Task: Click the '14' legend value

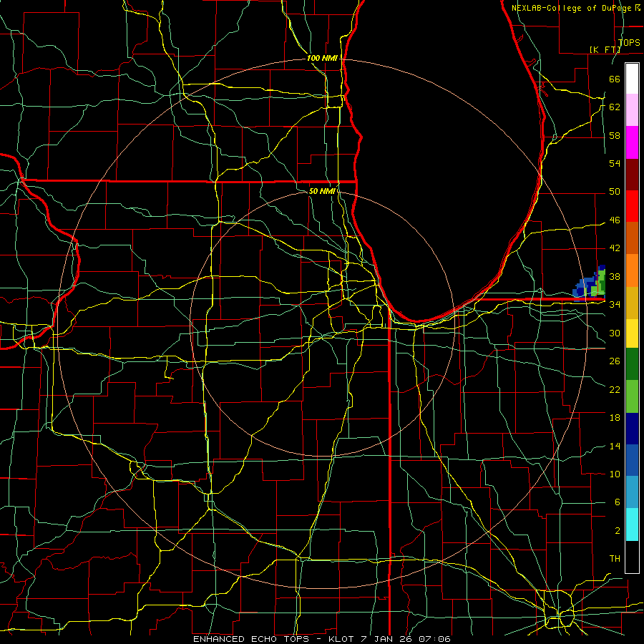Action: click(x=615, y=446)
